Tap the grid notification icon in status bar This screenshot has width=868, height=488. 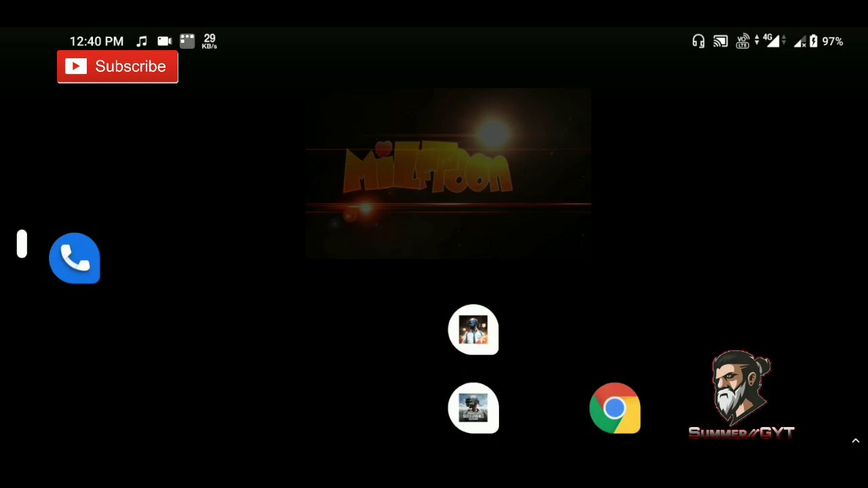click(x=187, y=41)
